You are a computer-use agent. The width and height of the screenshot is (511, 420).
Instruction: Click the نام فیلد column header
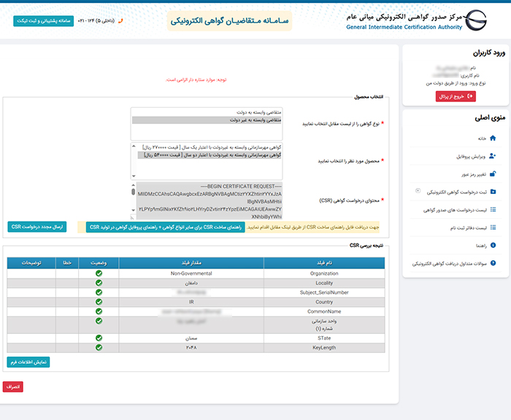coord(324,262)
